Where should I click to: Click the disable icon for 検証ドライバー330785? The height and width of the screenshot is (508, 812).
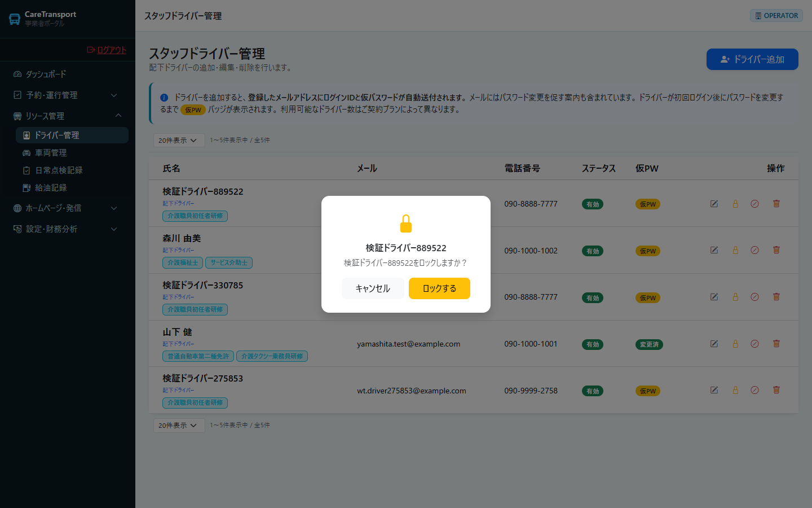754,297
